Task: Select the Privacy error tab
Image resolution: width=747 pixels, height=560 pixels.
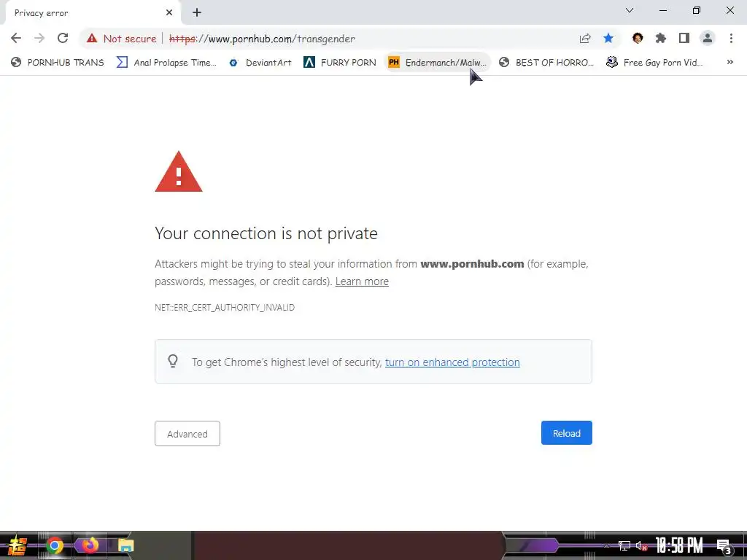Action: pos(93,13)
